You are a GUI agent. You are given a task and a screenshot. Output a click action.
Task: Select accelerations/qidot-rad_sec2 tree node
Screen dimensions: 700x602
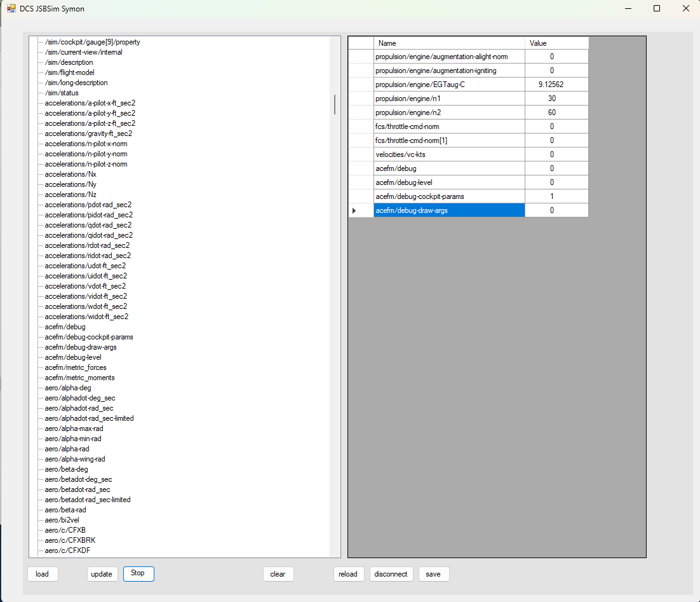click(88, 235)
